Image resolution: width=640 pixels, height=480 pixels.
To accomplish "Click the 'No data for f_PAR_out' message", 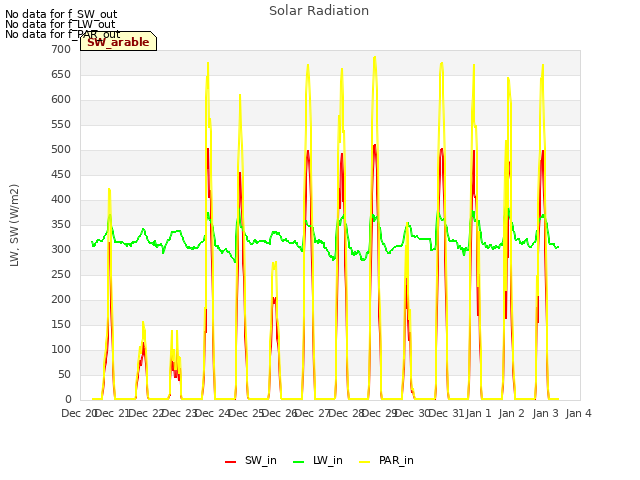I will tap(63, 34).
